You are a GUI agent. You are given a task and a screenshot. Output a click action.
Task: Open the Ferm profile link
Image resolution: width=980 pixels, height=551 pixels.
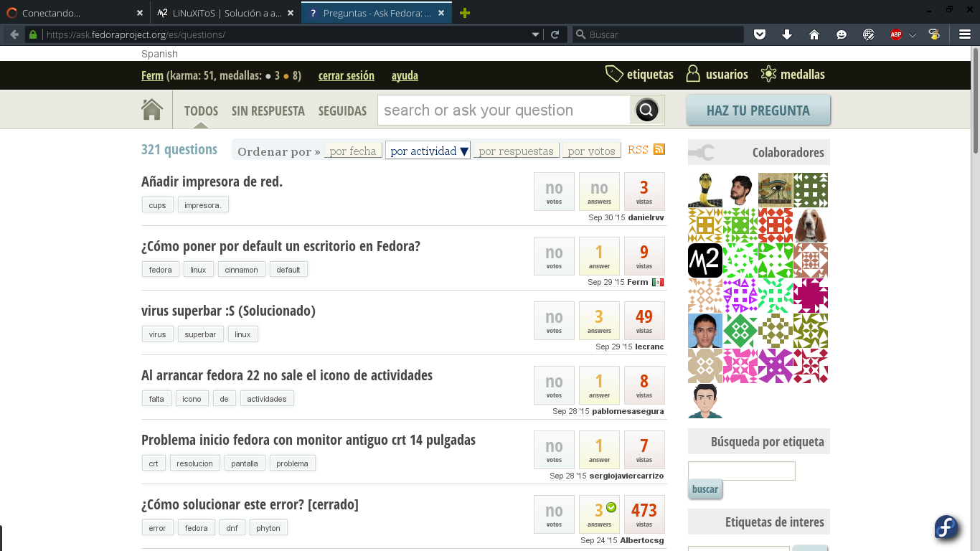[152, 75]
